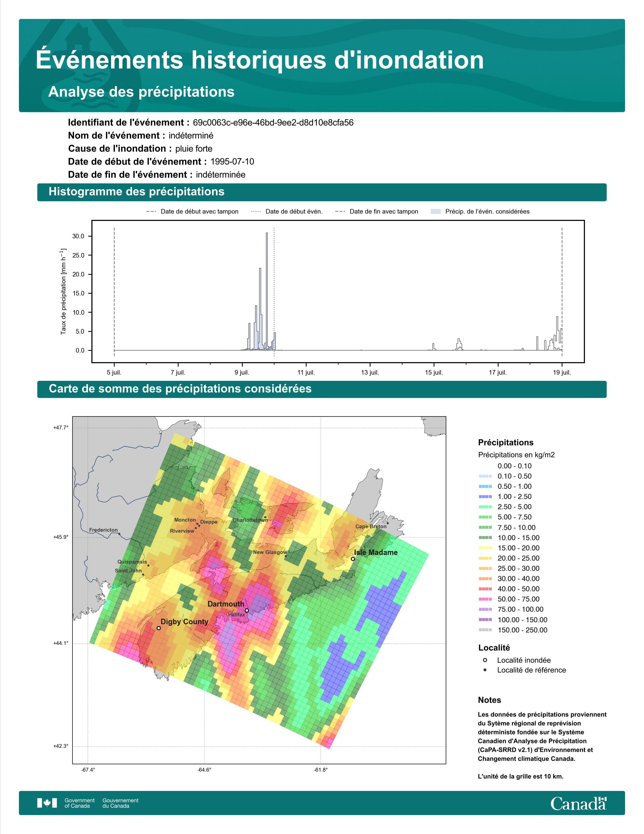Click the 'Analyse des précipitations' subtitle
This screenshot has height=834, width=644.
coord(141,92)
